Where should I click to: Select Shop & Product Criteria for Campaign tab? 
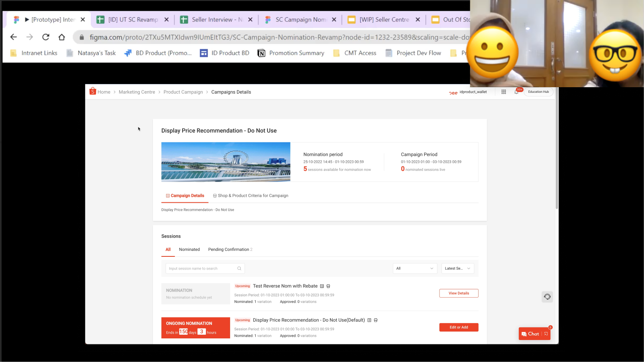pos(251,196)
